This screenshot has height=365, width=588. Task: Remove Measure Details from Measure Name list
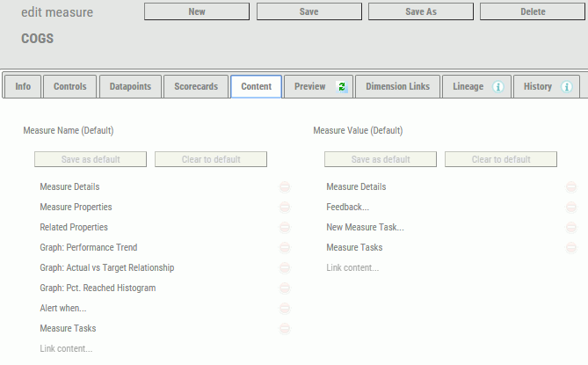(x=285, y=186)
